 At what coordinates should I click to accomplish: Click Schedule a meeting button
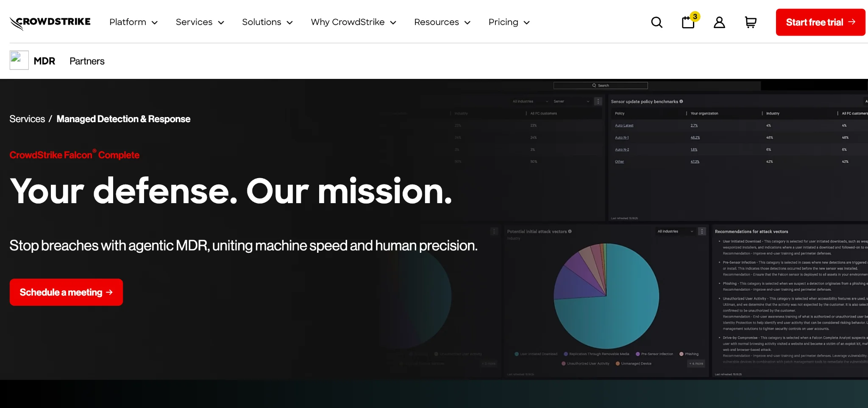pos(66,292)
